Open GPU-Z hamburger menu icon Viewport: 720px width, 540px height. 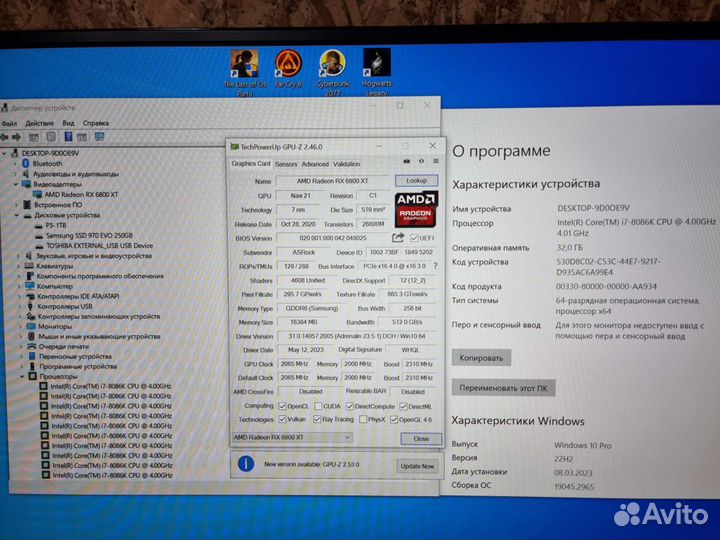pyautogui.click(x=436, y=161)
